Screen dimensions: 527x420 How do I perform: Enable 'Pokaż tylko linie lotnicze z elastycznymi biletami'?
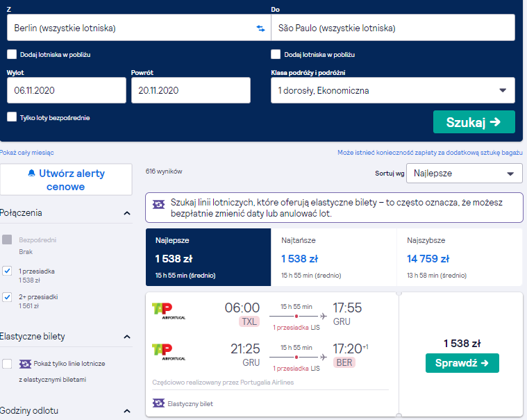pos(7,364)
